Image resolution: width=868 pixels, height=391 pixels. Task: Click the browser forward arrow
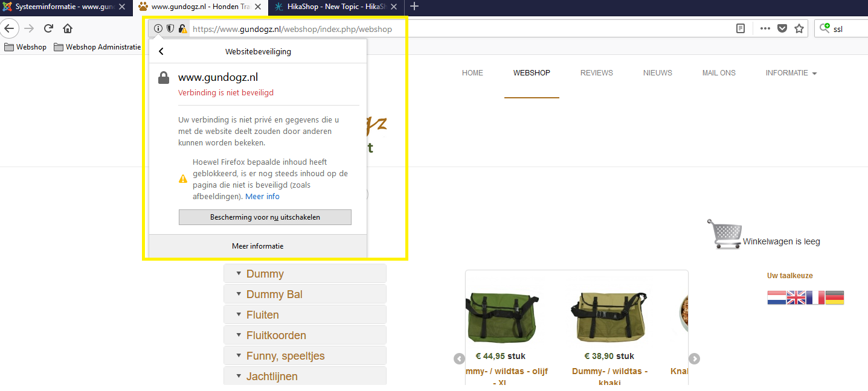29,28
